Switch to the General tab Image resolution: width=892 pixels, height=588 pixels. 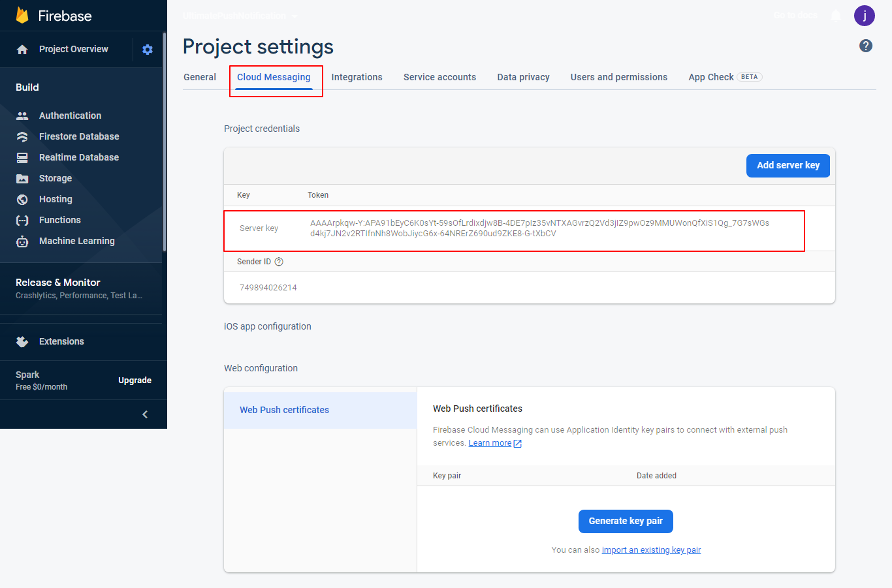pos(200,77)
